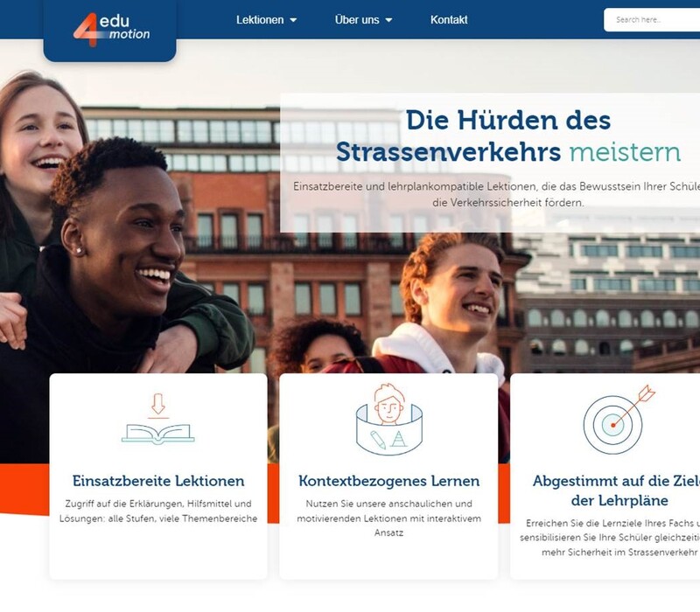
Task: Go to the Kontakt page
Action: pyautogui.click(x=449, y=19)
